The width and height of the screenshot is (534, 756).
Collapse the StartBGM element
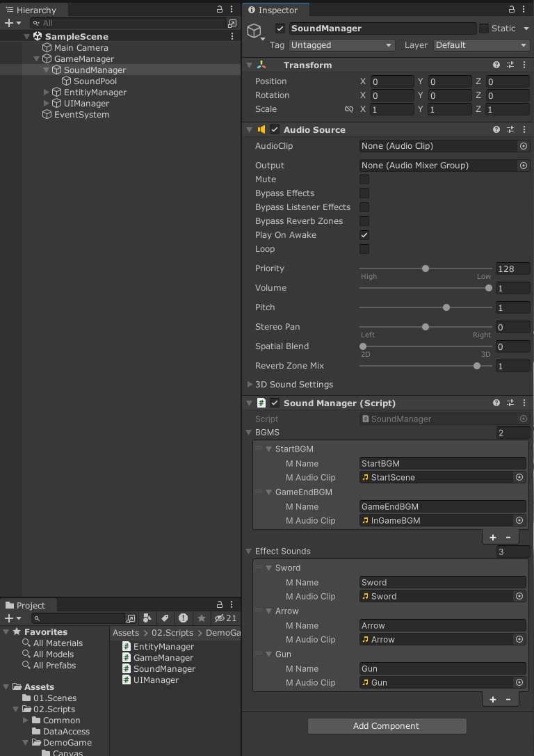(269, 449)
